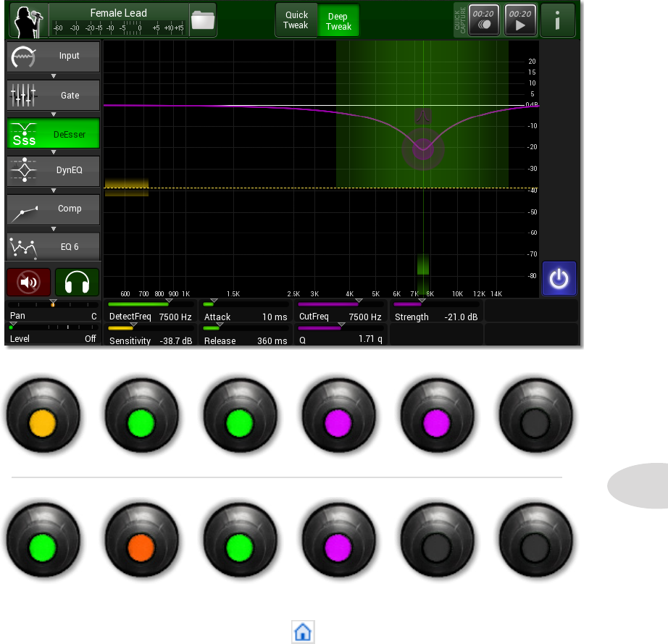
Task: Click the EQ 6 curve icon
Action: point(23,248)
